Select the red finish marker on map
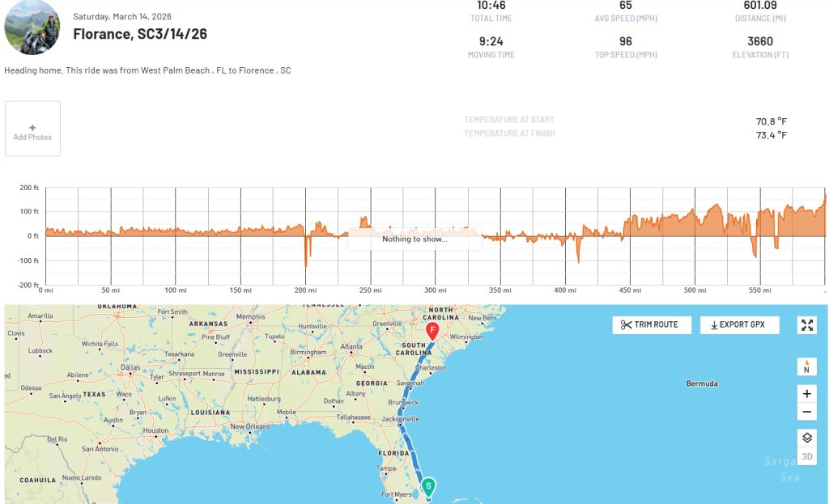Screen dimensions: 829x504 (432, 331)
